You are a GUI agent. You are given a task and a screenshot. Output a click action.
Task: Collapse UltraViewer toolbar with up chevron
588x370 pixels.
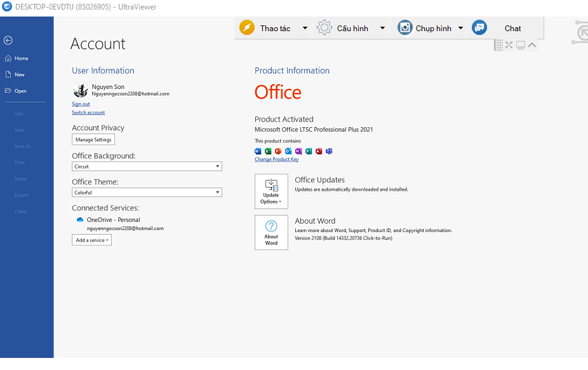click(x=532, y=45)
